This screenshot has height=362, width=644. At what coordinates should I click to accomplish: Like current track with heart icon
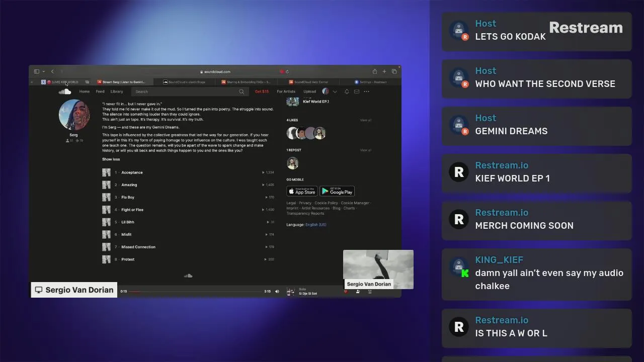tap(346, 292)
